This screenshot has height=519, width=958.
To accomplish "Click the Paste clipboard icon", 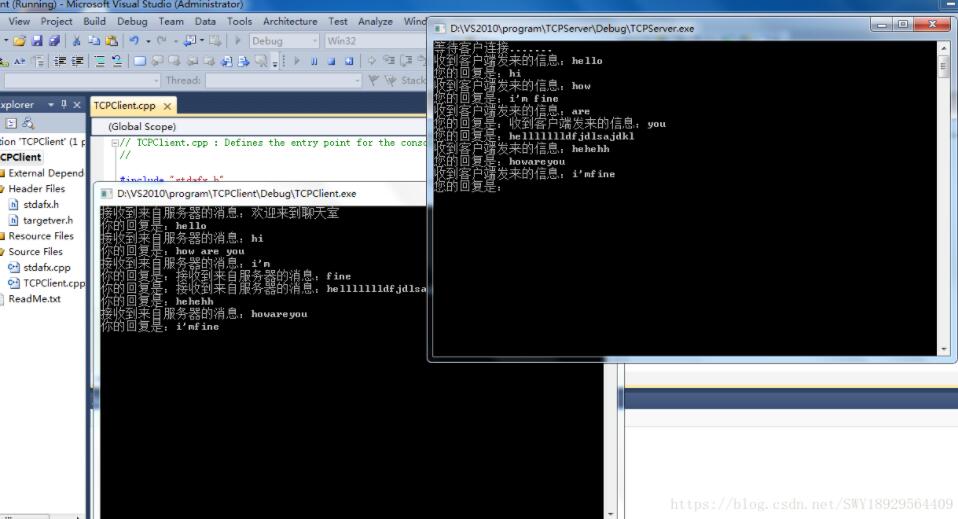I will pos(112,41).
